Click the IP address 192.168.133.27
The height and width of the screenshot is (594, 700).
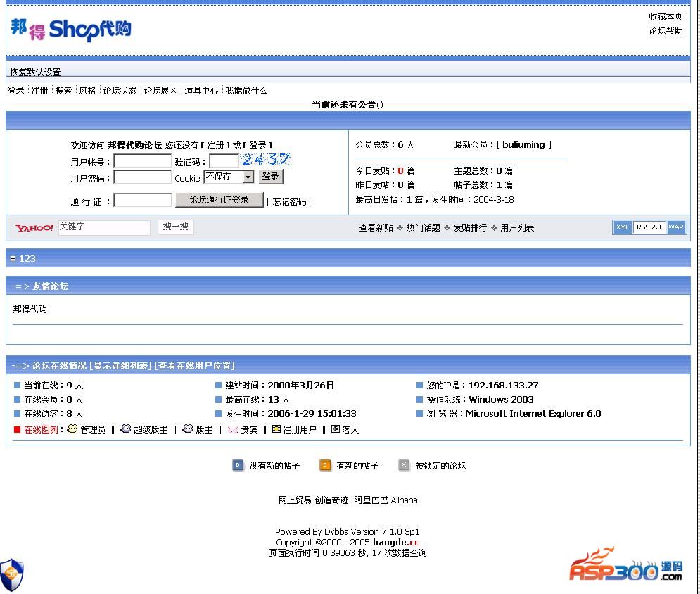coord(503,386)
